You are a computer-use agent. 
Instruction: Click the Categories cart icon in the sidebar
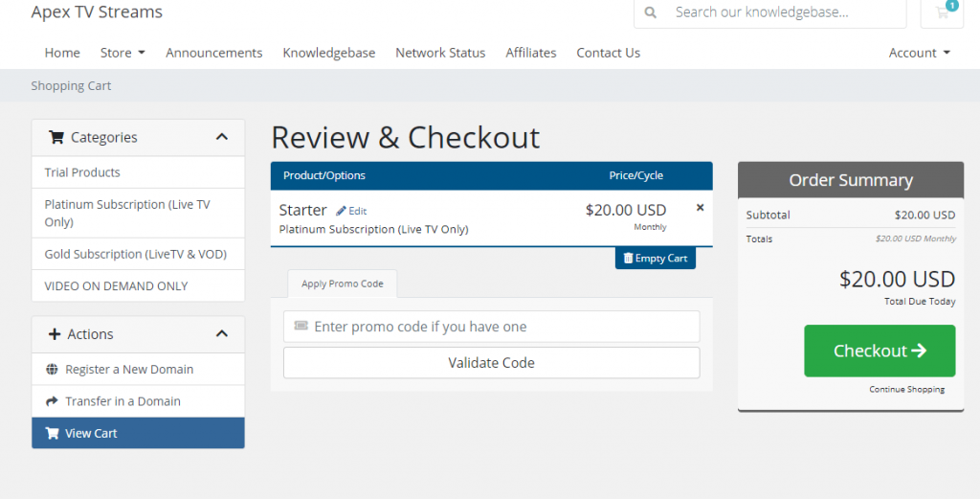(x=56, y=138)
